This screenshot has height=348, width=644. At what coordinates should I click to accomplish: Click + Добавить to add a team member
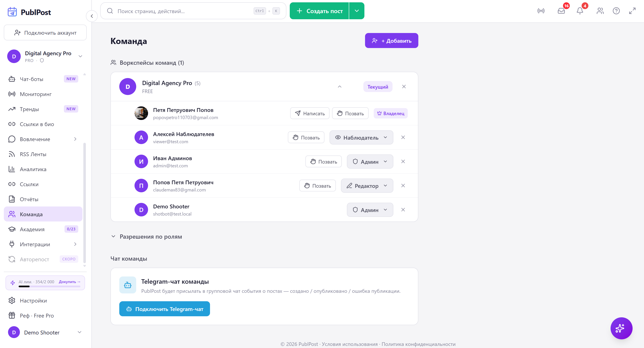click(391, 40)
